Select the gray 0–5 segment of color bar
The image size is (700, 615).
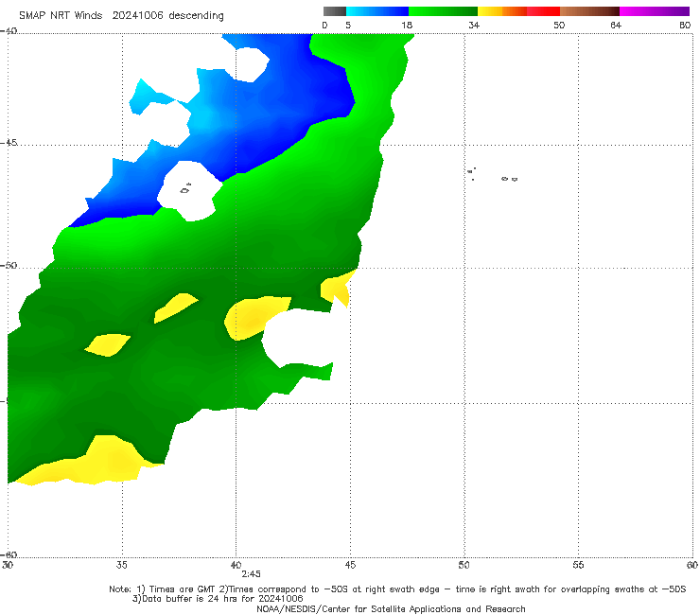(335, 11)
